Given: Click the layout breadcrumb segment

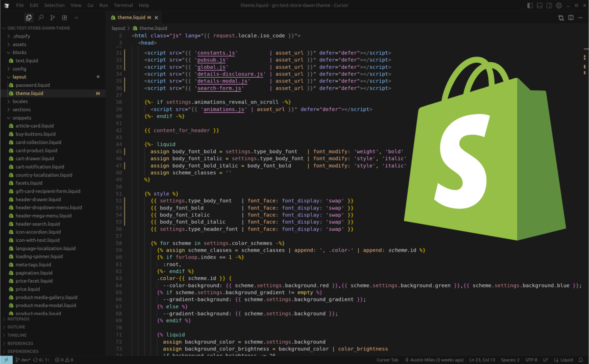Looking at the screenshot, I should 119,28.
